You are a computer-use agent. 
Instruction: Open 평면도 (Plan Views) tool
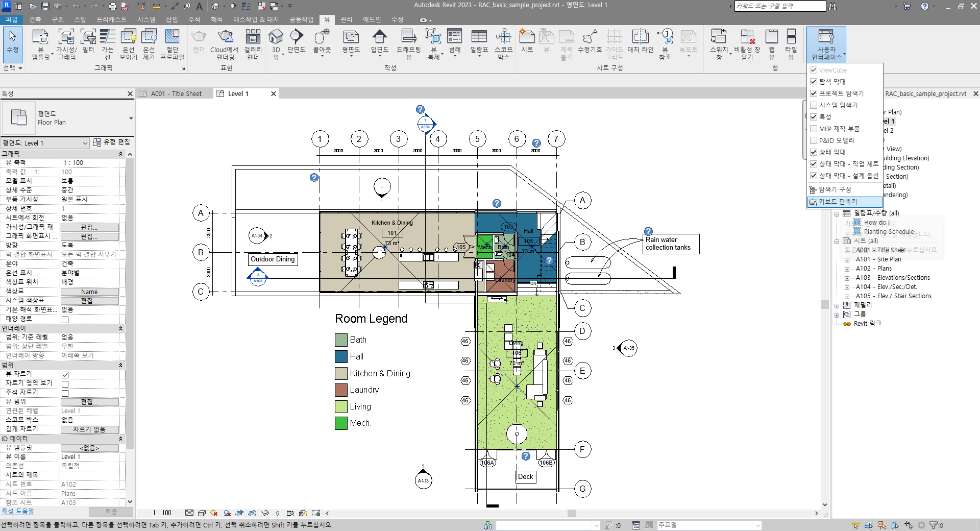click(x=351, y=43)
